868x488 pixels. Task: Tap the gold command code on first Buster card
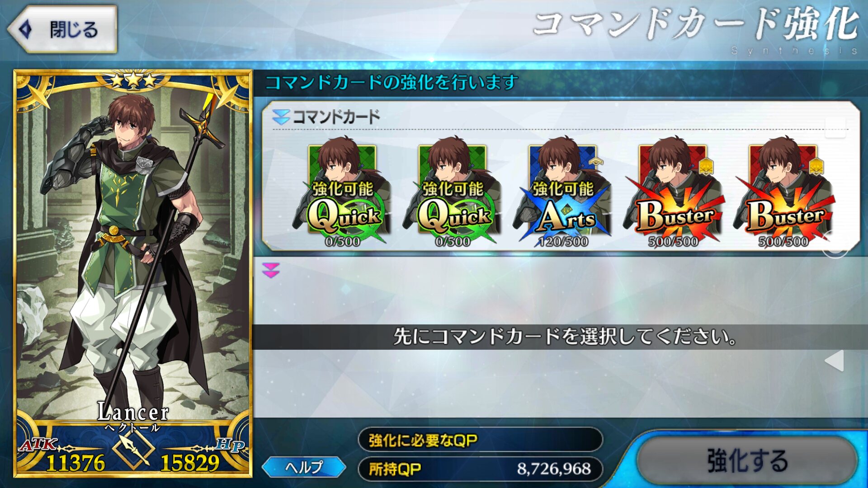coord(706,167)
